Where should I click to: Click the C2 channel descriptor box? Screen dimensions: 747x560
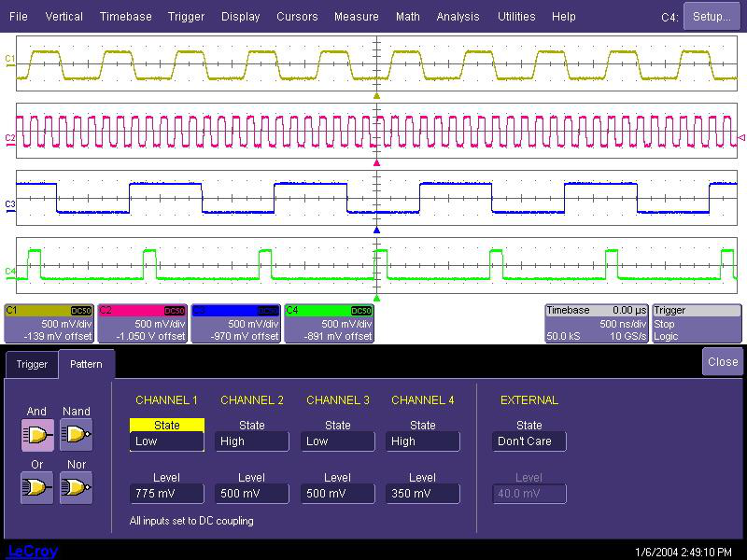(143, 323)
